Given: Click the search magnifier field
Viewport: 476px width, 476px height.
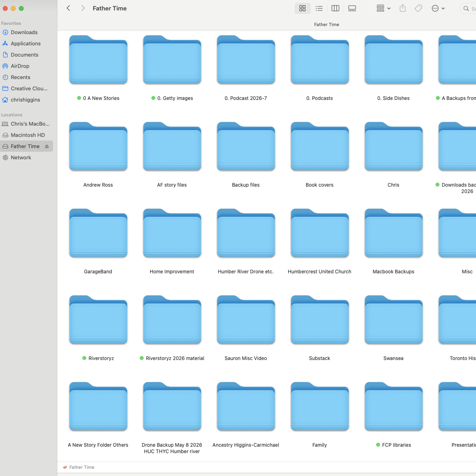Looking at the screenshot, I should 468,8.
